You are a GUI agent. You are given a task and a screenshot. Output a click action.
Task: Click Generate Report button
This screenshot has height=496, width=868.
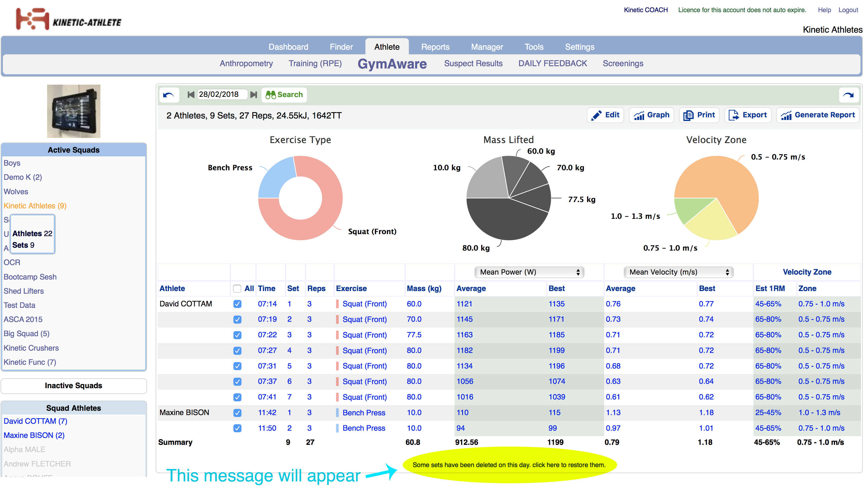[818, 115]
